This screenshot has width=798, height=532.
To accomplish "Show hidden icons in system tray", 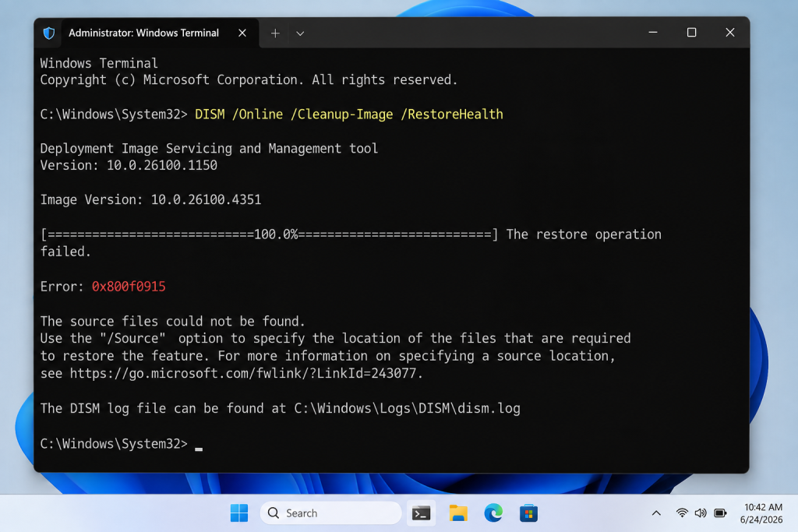I will point(656,513).
